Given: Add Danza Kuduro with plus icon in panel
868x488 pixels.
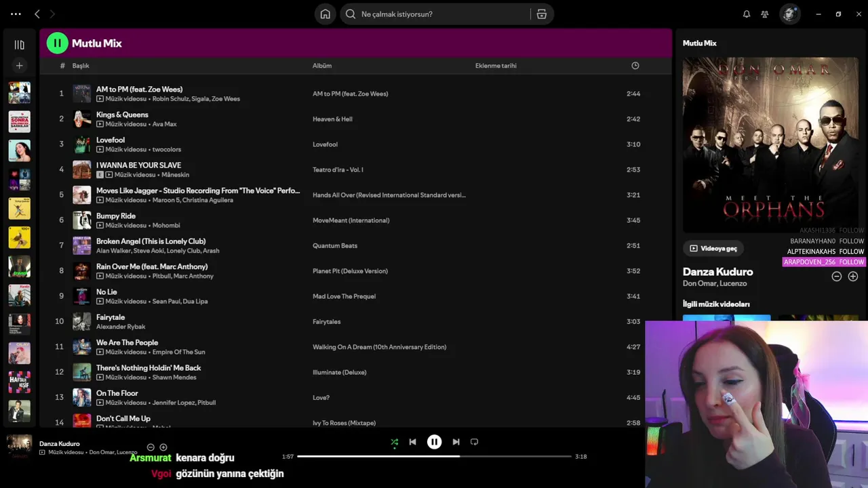Looking at the screenshot, I should pyautogui.click(x=853, y=277).
